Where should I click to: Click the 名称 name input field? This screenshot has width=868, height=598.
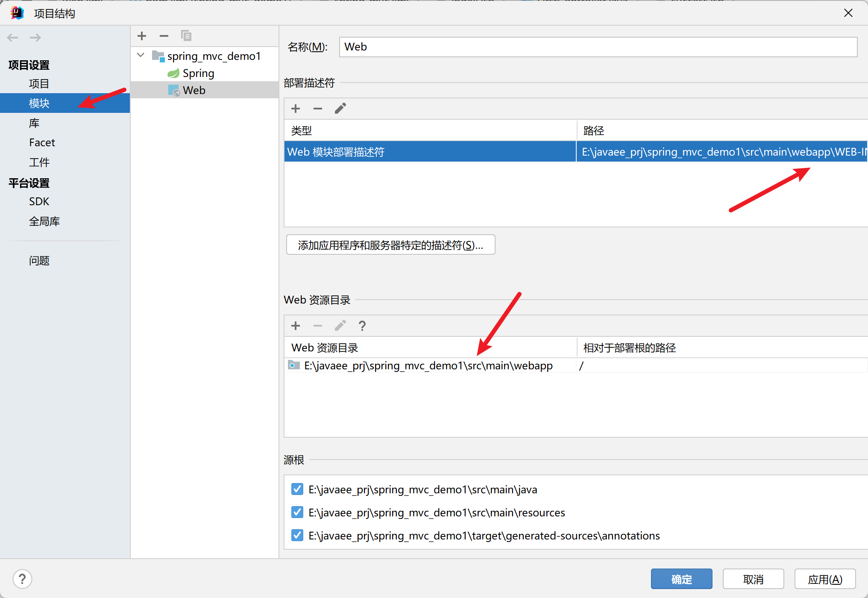tap(598, 47)
